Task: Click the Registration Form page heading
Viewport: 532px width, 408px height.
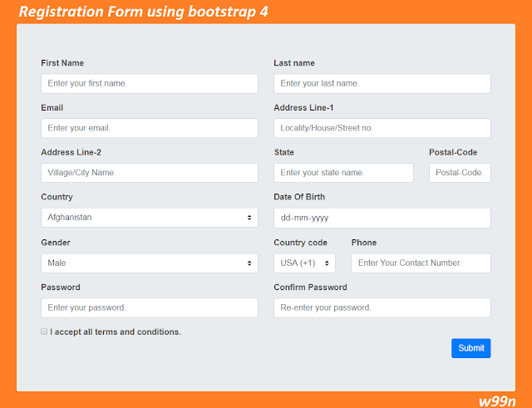Action: (143, 12)
